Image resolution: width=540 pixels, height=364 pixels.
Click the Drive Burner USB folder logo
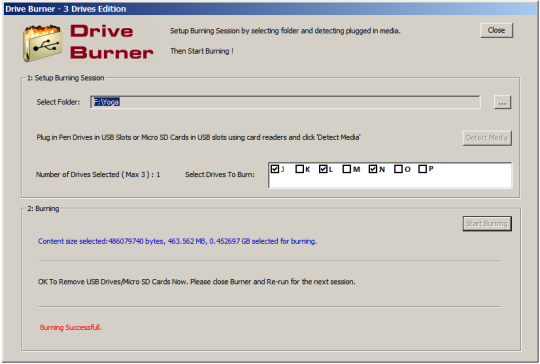click(43, 43)
